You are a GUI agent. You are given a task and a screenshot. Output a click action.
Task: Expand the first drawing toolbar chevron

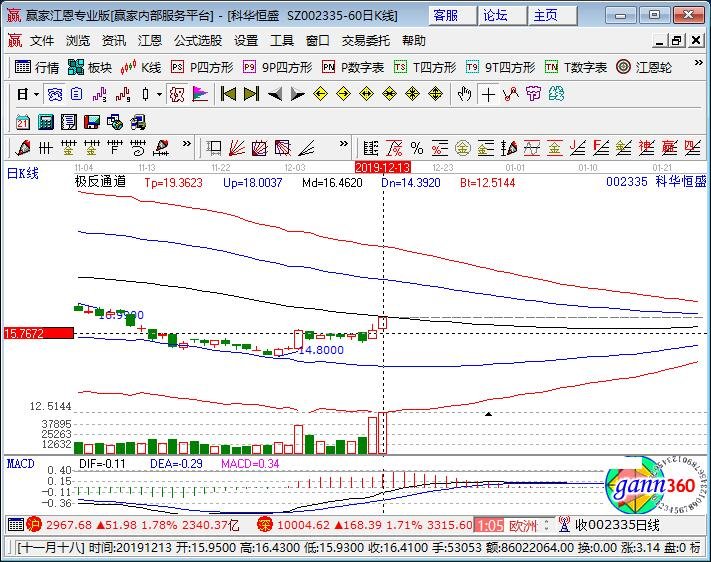[186, 144]
